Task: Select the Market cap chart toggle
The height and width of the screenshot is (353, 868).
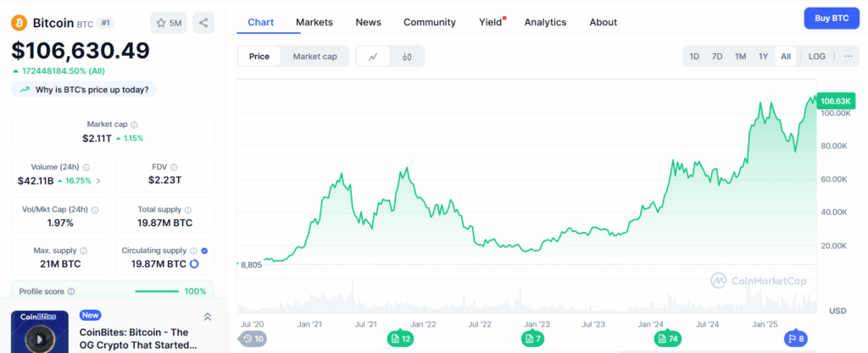Action: 315,57
